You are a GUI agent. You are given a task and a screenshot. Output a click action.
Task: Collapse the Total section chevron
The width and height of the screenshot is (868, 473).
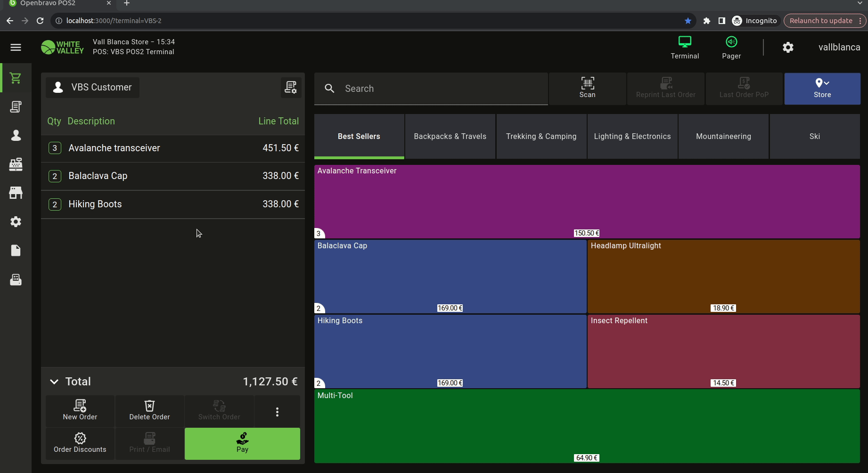point(54,382)
